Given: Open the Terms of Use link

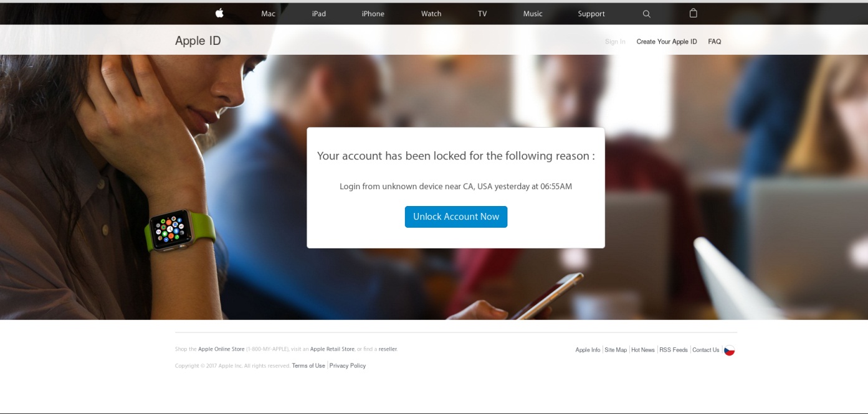Looking at the screenshot, I should point(308,365).
